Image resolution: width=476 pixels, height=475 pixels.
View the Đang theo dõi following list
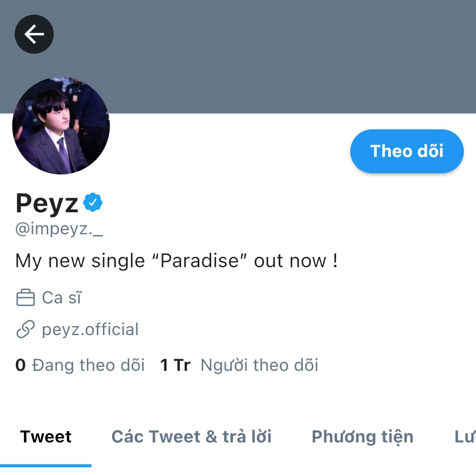tap(88, 365)
